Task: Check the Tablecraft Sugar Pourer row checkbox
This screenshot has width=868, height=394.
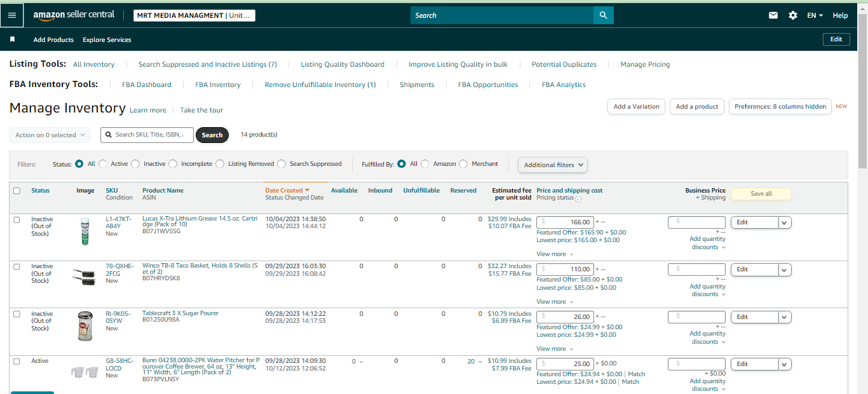Action: [x=17, y=314]
